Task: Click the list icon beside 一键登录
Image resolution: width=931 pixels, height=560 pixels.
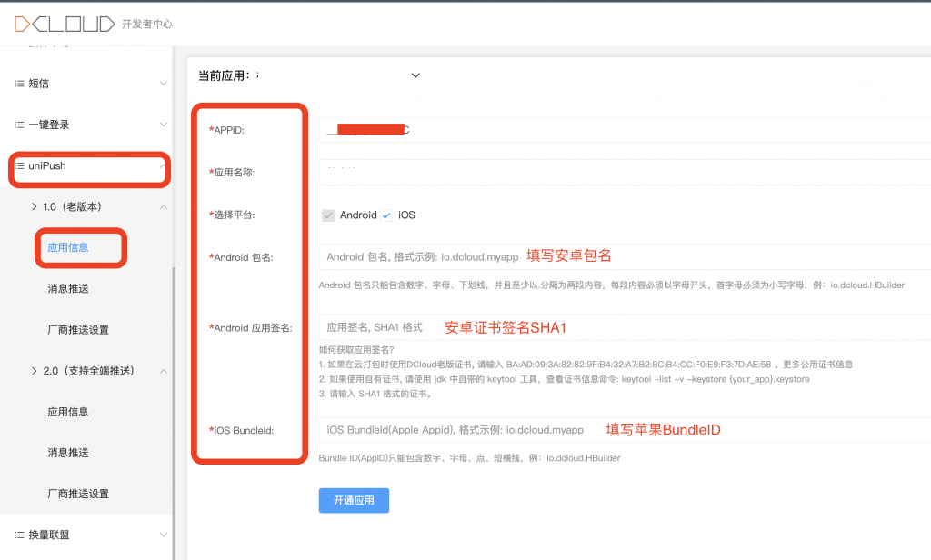Action: pyautogui.click(x=19, y=125)
